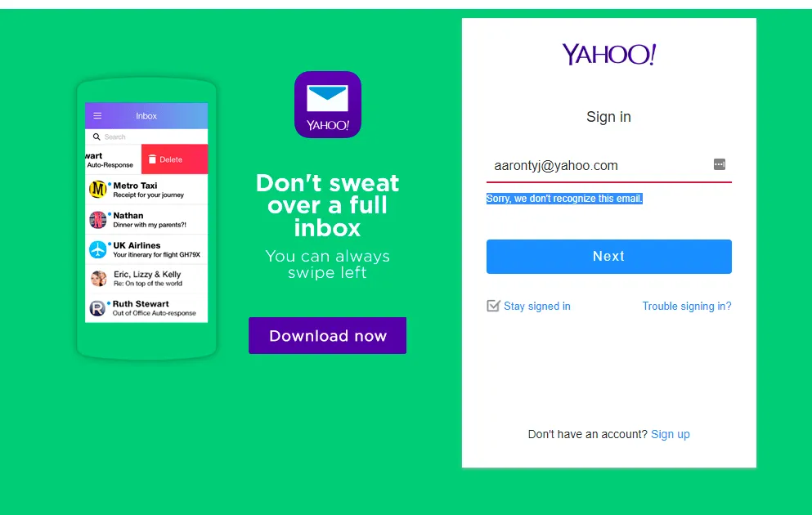The width and height of the screenshot is (812, 515).
Task: Open the Trouble signing in? link
Action: click(x=687, y=306)
